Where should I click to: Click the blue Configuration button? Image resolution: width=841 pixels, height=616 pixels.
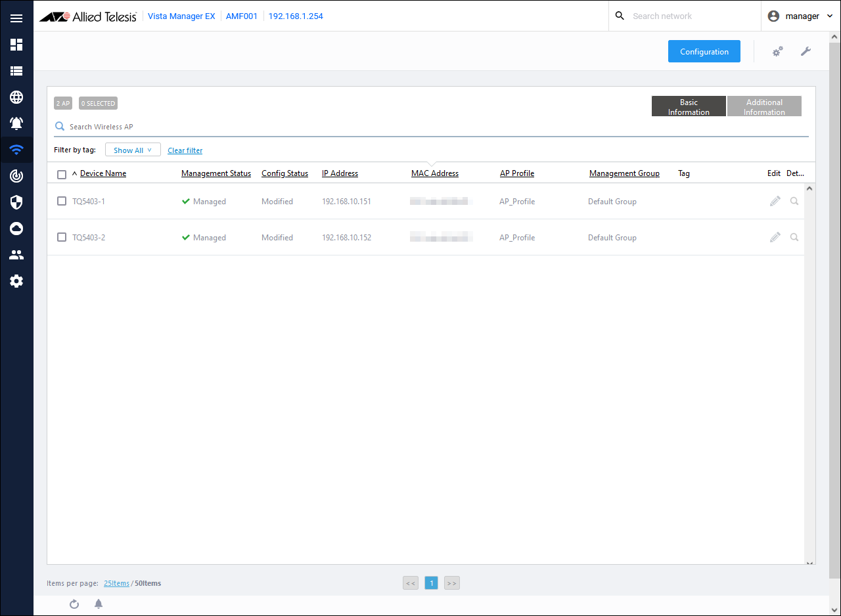click(x=704, y=51)
